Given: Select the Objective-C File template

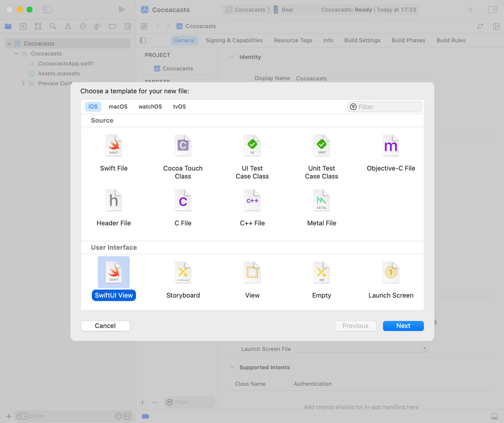Looking at the screenshot, I should [x=391, y=146].
